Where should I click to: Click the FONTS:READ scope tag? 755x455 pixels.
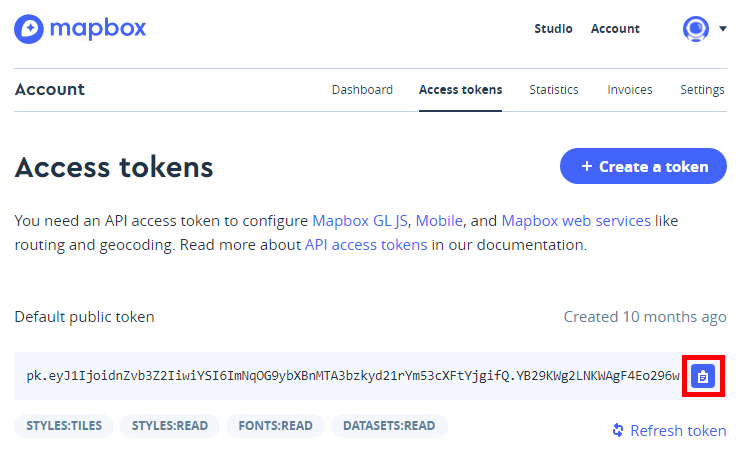[275, 426]
